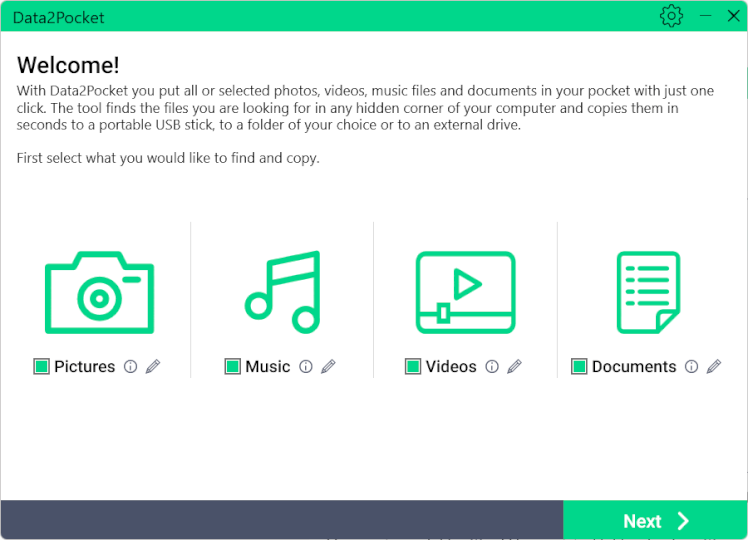Edit Videos file types with pencil
The image size is (748, 540).
[514, 366]
